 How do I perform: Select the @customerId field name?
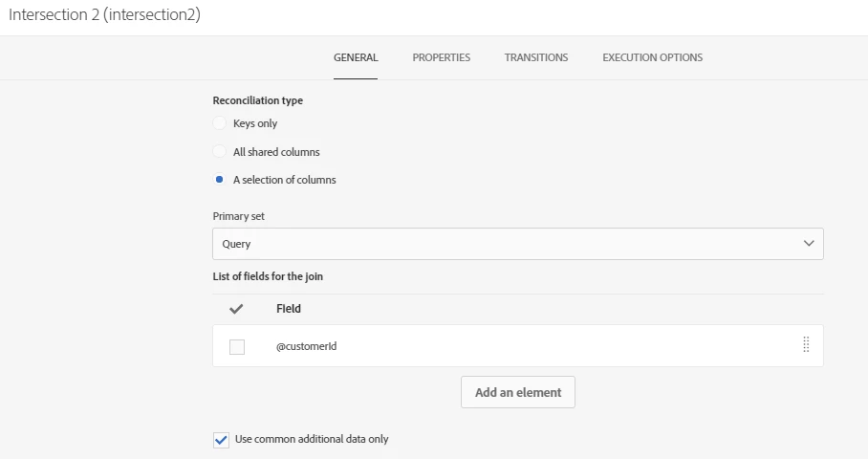click(x=306, y=346)
